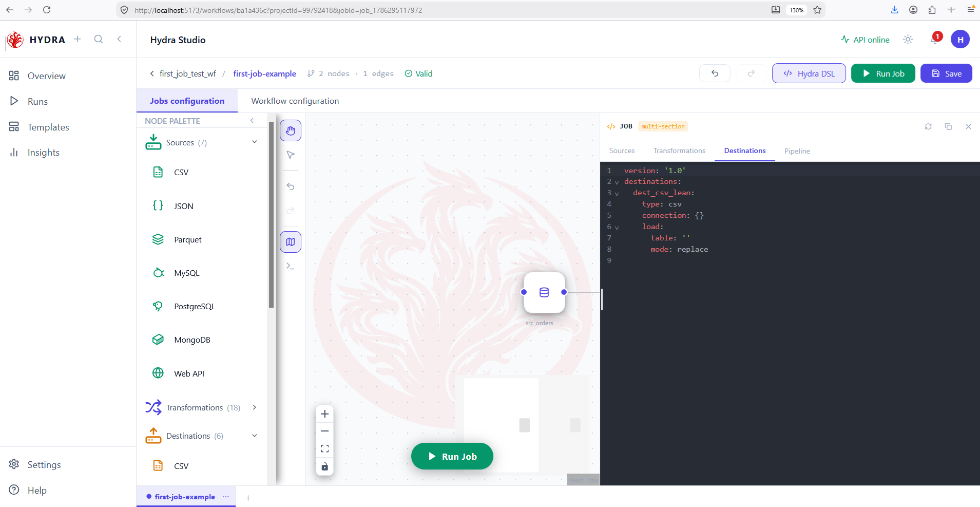
Task: Collapse the Node Palette panel
Action: coord(252,121)
